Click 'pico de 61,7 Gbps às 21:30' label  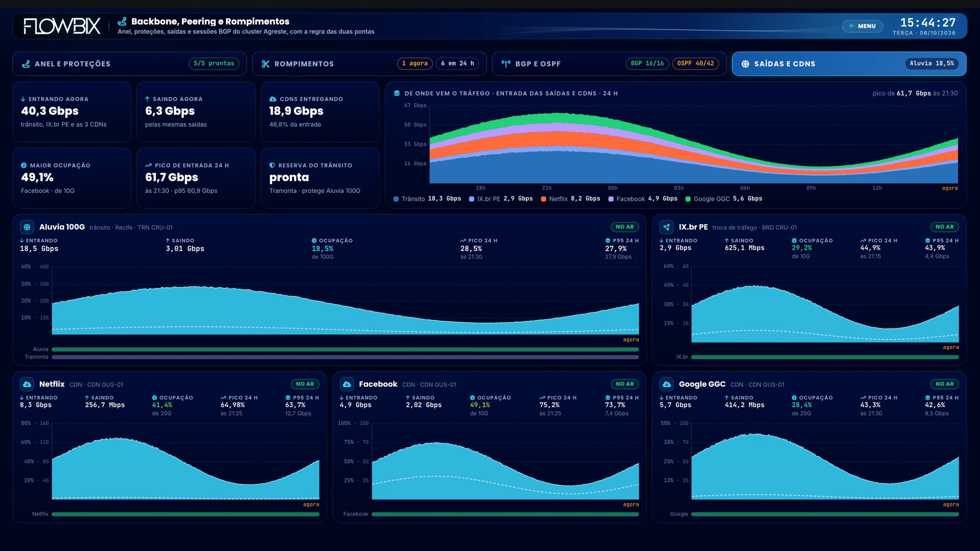(x=915, y=93)
